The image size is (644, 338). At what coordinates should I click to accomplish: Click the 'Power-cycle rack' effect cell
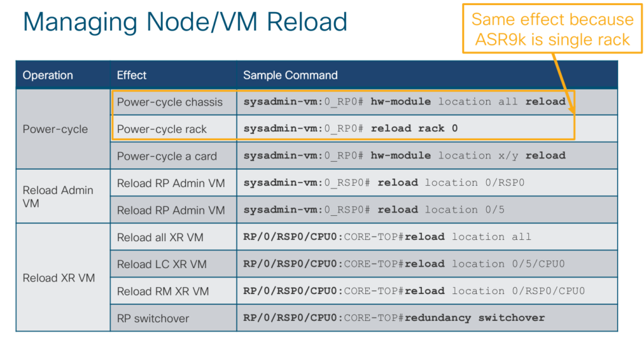[162, 129]
